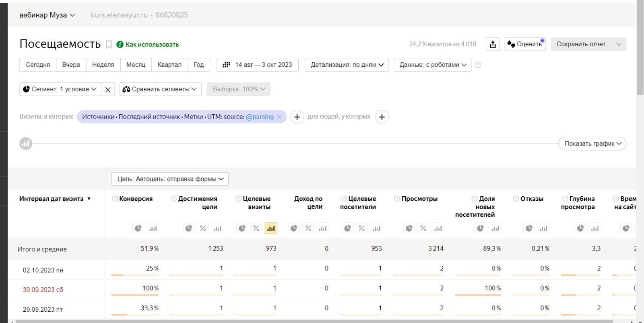This screenshot has width=644, height=323.
Task: Switch to the Квартал period tab
Action: tap(169, 65)
